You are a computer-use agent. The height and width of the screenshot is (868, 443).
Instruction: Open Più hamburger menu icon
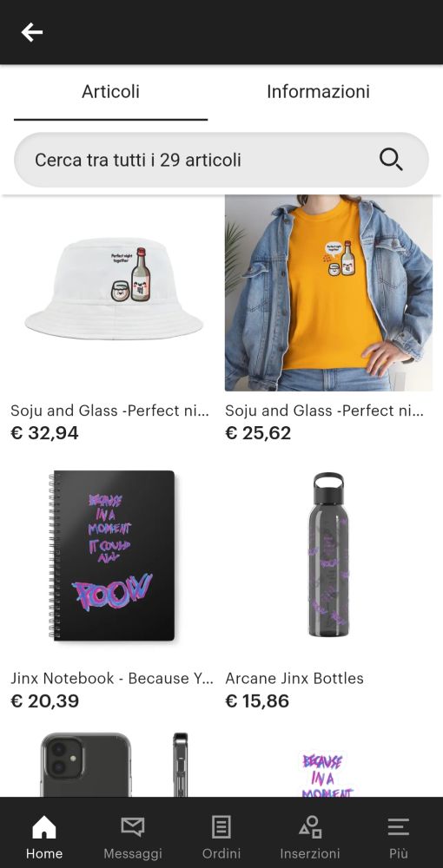(398, 827)
